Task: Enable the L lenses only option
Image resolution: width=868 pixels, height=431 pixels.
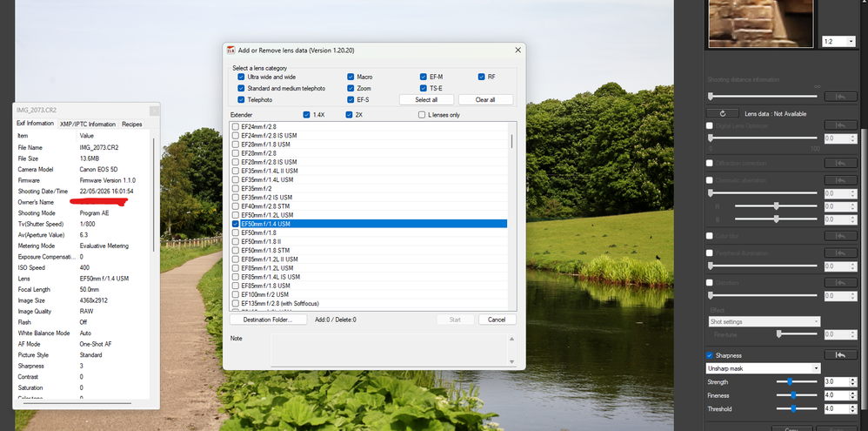Action: (x=423, y=115)
